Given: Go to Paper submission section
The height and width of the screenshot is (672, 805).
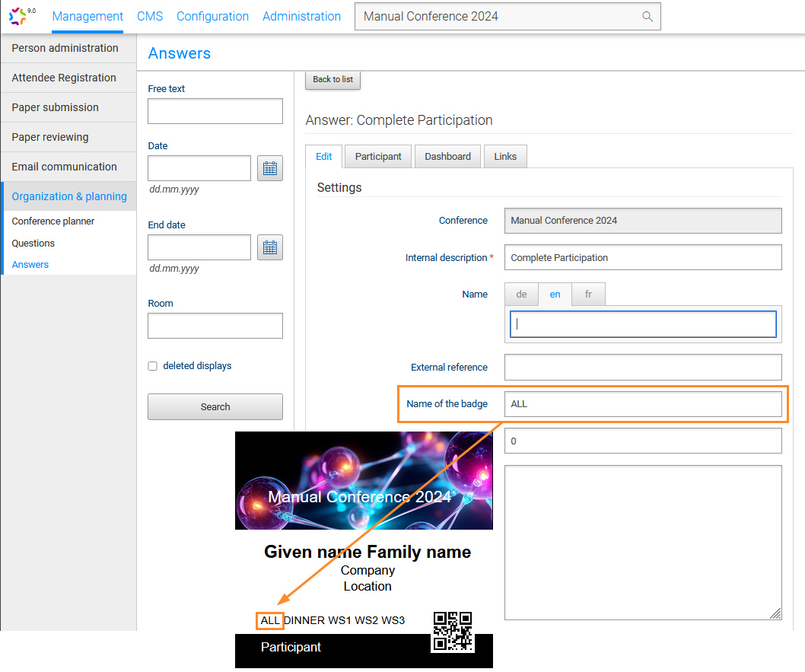Looking at the screenshot, I should pyautogui.click(x=56, y=107).
